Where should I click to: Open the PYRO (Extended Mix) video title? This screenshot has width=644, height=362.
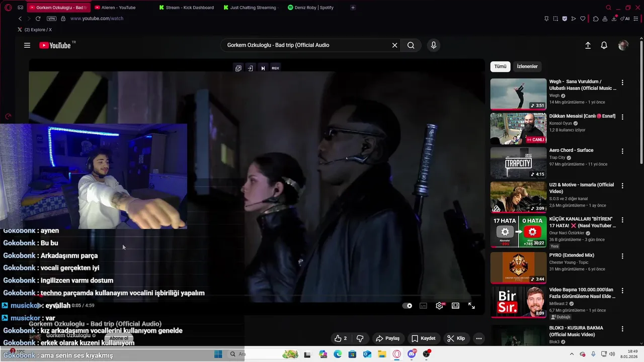(572, 255)
